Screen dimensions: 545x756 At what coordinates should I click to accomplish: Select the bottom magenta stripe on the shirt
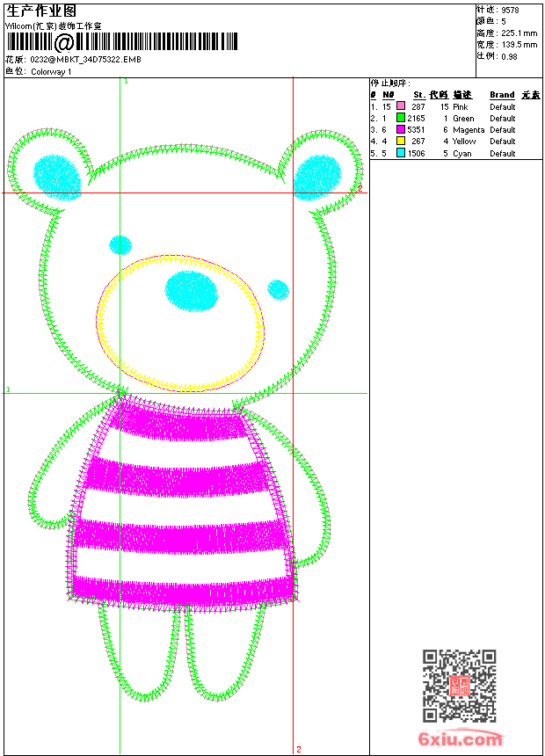pyautogui.click(x=182, y=589)
